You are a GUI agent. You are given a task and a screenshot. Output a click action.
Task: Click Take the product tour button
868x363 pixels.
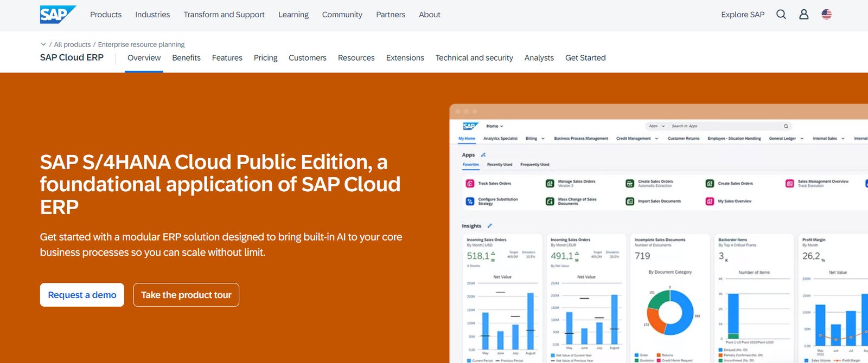[x=186, y=295]
